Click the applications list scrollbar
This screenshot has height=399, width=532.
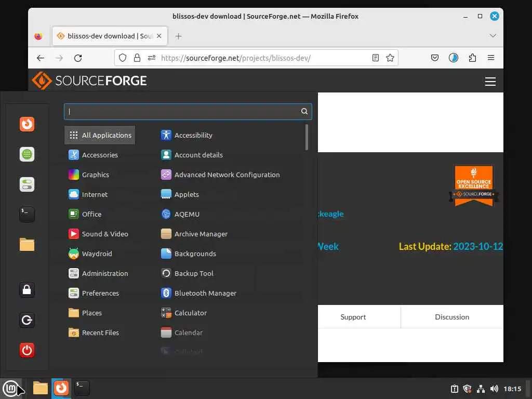[x=307, y=137]
